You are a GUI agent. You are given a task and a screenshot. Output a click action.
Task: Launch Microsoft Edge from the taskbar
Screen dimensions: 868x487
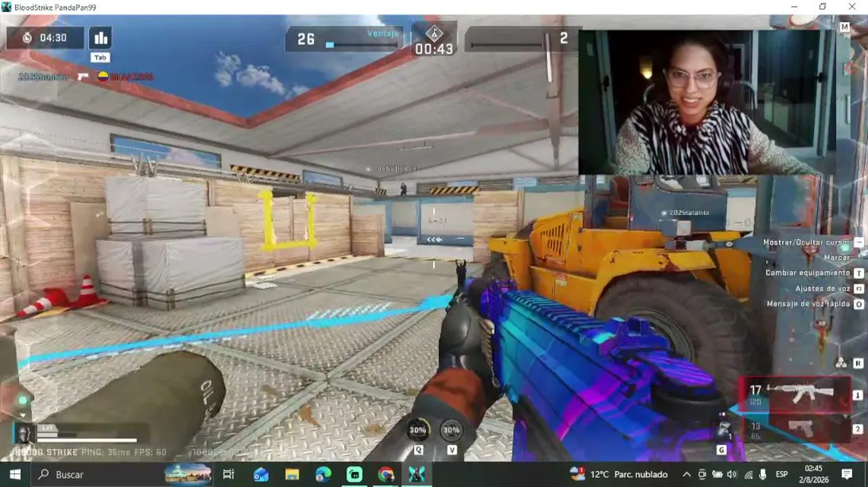[x=323, y=474]
